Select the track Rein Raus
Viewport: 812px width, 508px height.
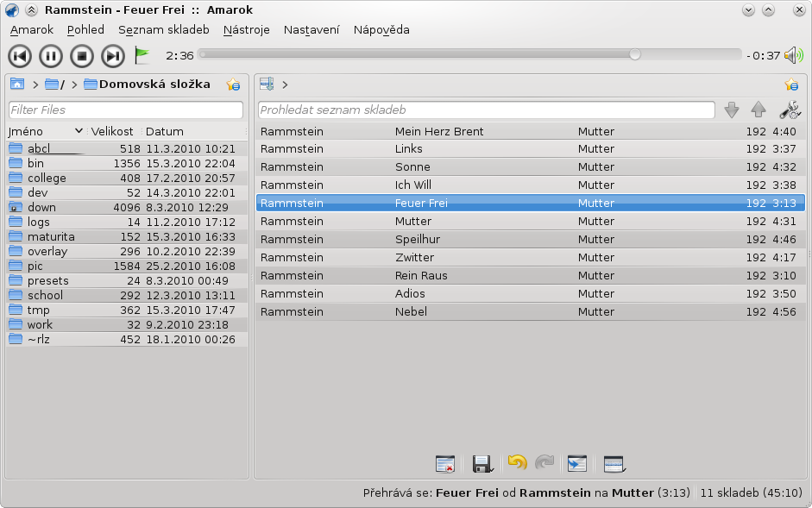[531, 275]
